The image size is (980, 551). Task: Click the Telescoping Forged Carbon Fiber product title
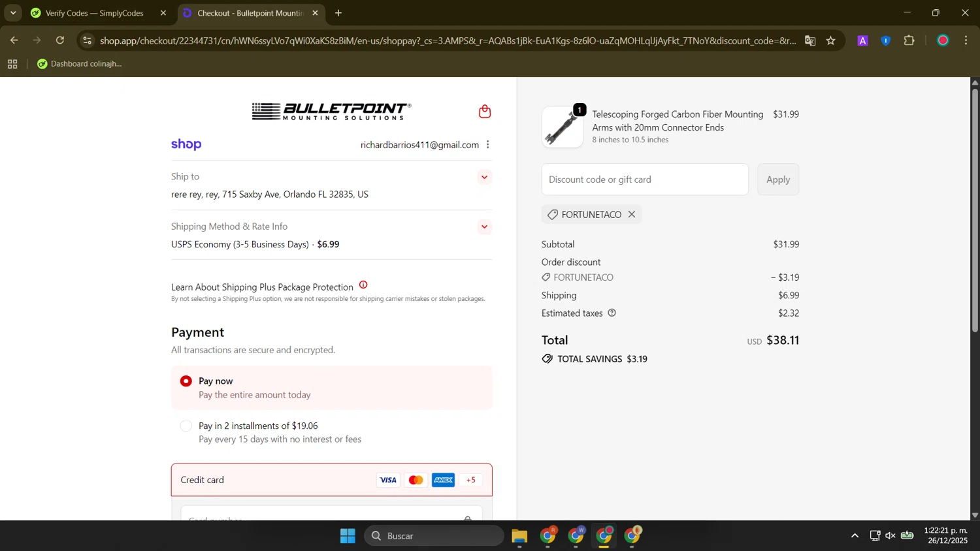click(x=678, y=121)
